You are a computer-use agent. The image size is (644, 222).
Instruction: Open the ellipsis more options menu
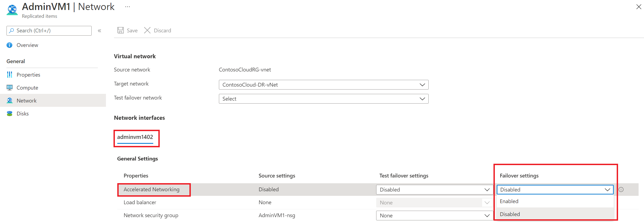point(128,7)
